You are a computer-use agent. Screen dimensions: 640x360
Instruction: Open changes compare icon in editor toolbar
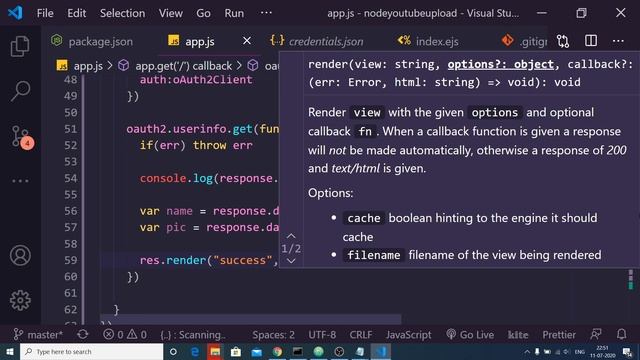[563, 41]
